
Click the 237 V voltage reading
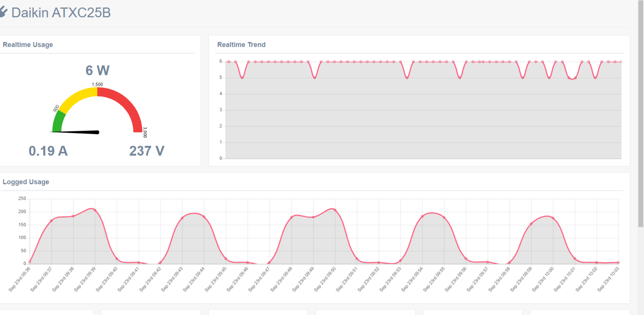pyautogui.click(x=147, y=151)
